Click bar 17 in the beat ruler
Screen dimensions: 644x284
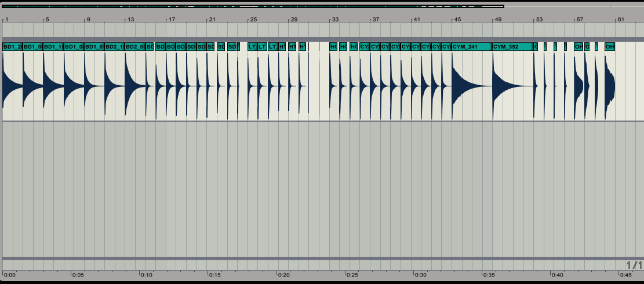(x=171, y=20)
